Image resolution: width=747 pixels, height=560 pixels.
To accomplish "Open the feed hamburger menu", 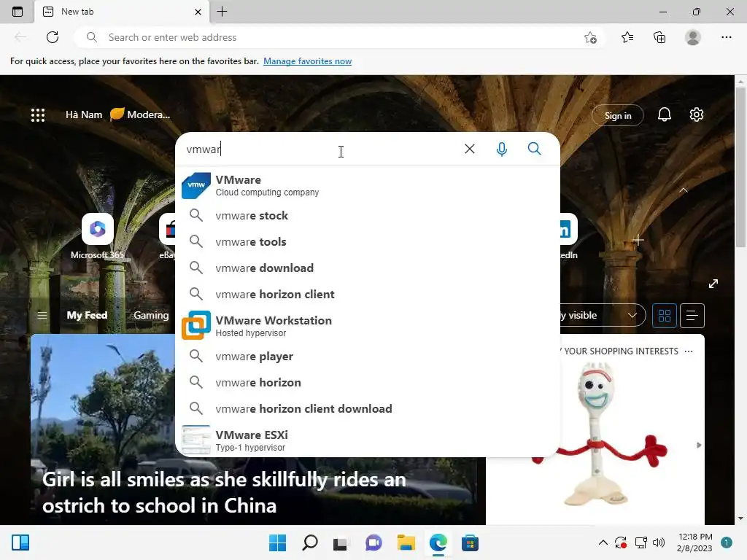I will tap(42, 315).
